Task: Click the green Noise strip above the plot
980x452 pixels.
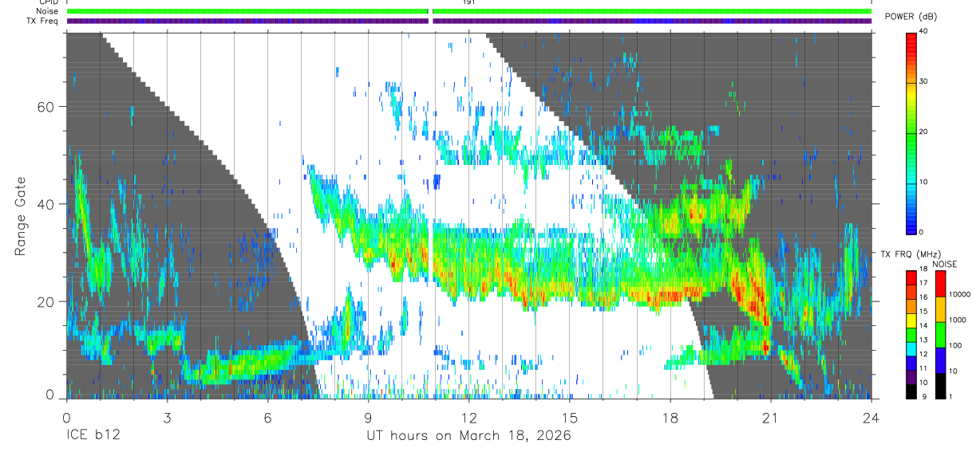Action: pyautogui.click(x=469, y=11)
